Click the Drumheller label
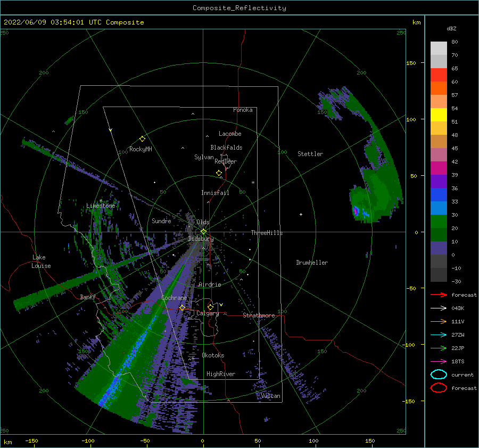 312,263
